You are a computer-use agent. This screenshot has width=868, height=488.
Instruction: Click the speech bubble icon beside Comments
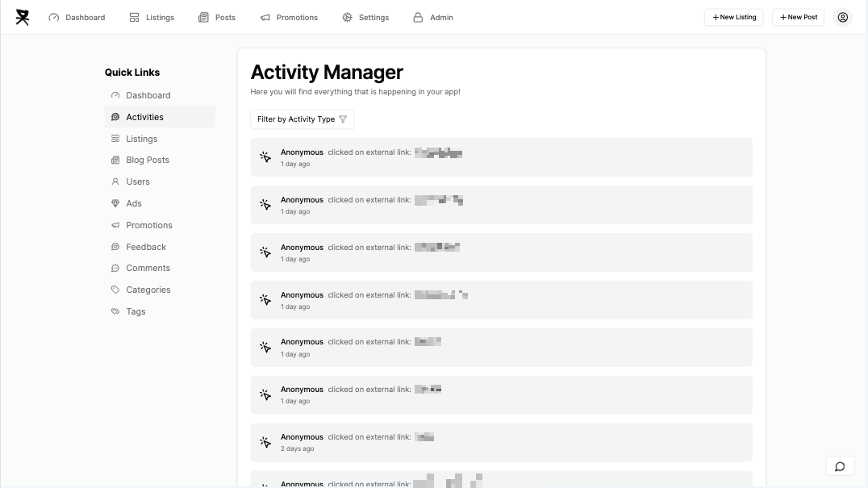tap(115, 268)
